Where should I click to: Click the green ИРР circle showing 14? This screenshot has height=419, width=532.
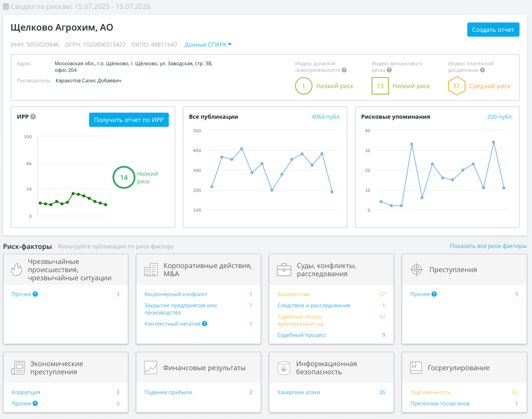click(x=124, y=177)
